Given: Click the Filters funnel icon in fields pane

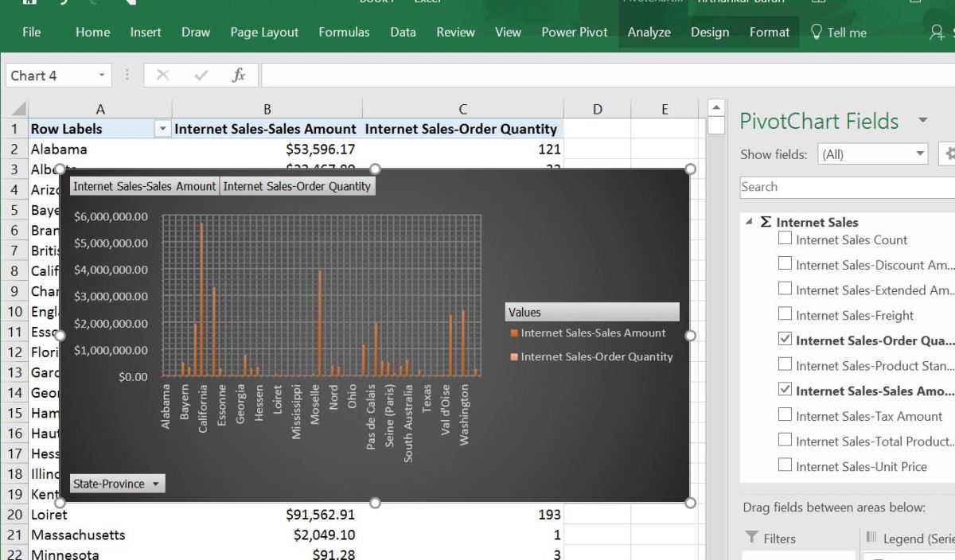Looking at the screenshot, I should point(754,538).
